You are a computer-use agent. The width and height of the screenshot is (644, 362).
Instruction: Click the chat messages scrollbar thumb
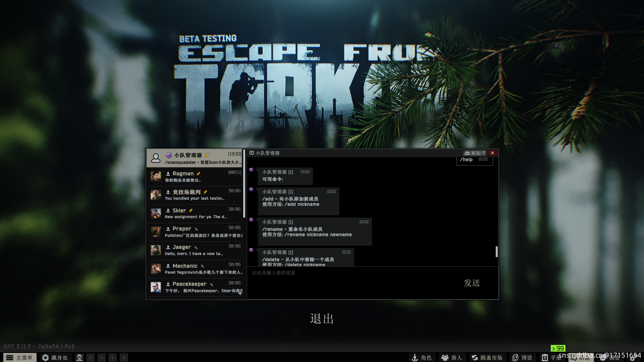pos(497,252)
